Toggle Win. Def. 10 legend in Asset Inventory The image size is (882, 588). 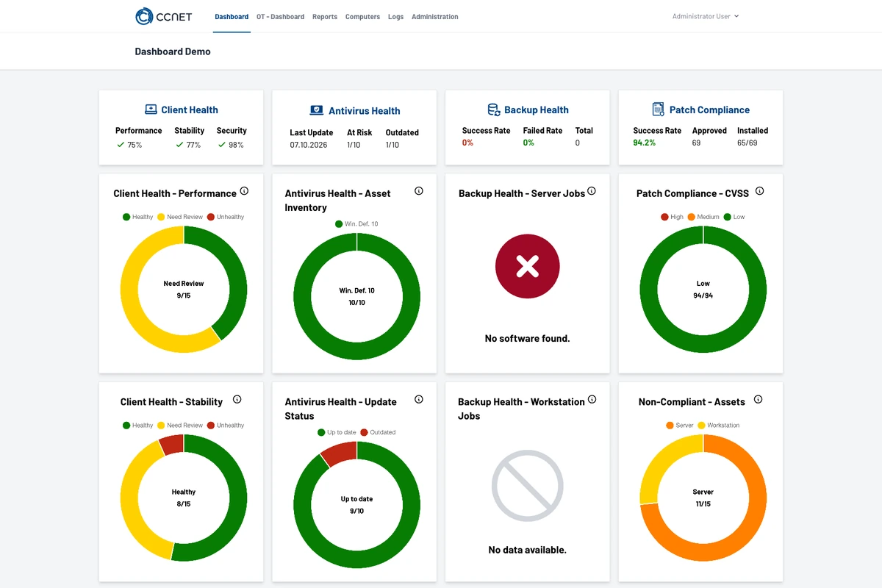[x=356, y=224]
